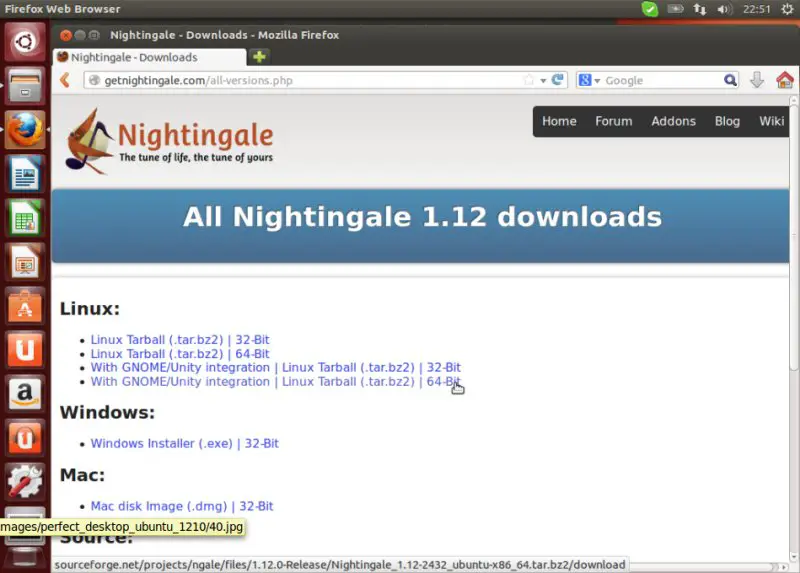Go back with Firefox back arrow
Screen dimensions: 800x573
[x=65, y=80]
